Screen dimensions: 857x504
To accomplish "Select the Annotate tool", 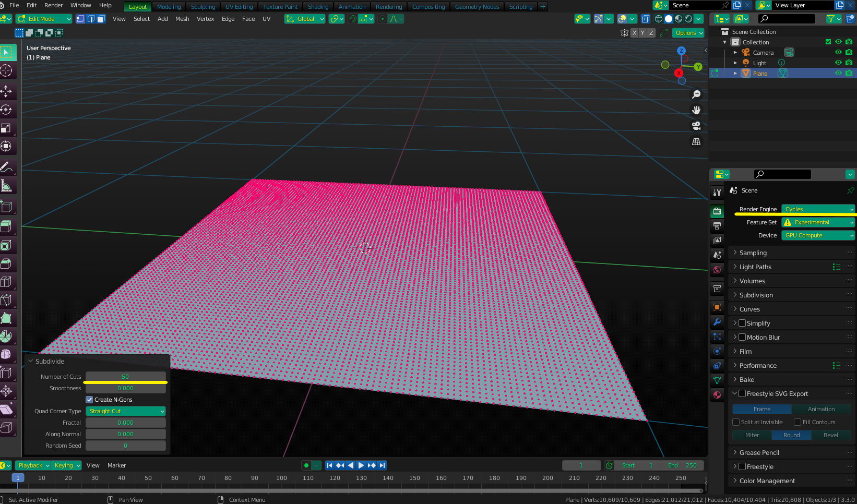I will 7,167.
